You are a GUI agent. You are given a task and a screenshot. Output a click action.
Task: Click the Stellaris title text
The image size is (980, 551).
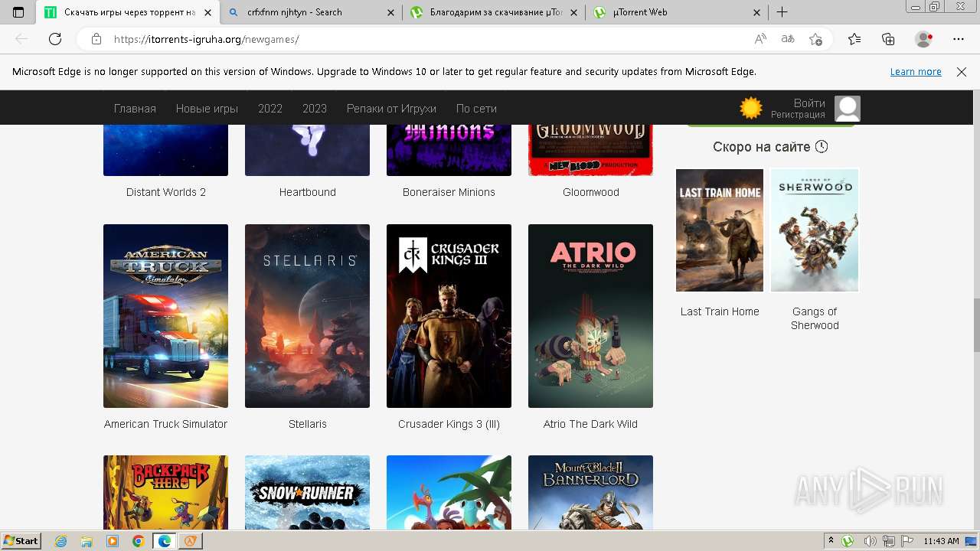tap(308, 424)
